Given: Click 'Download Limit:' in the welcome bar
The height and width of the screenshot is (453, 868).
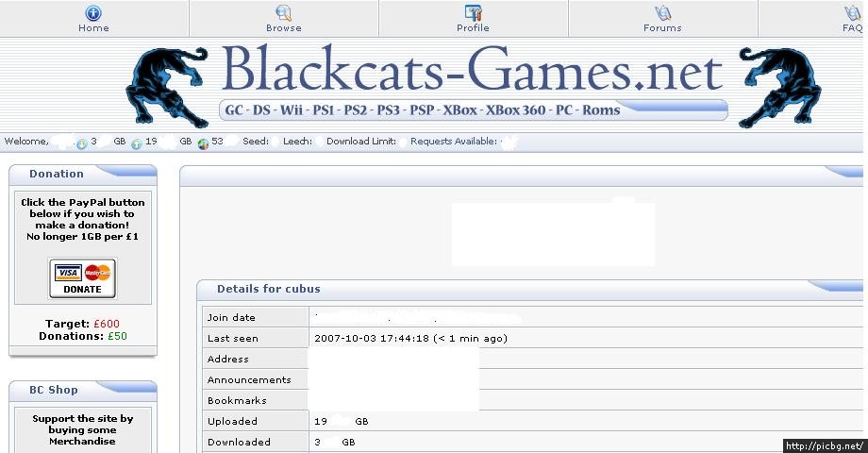Looking at the screenshot, I should [x=361, y=142].
